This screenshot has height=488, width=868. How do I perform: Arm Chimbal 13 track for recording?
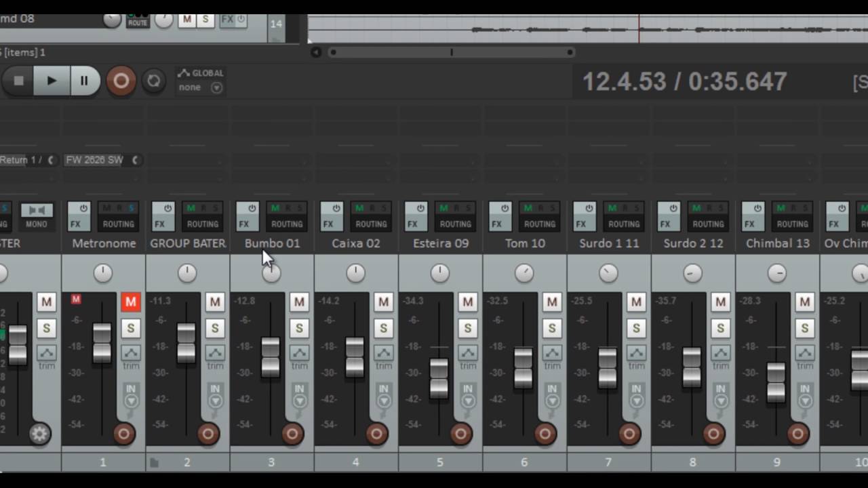797,434
